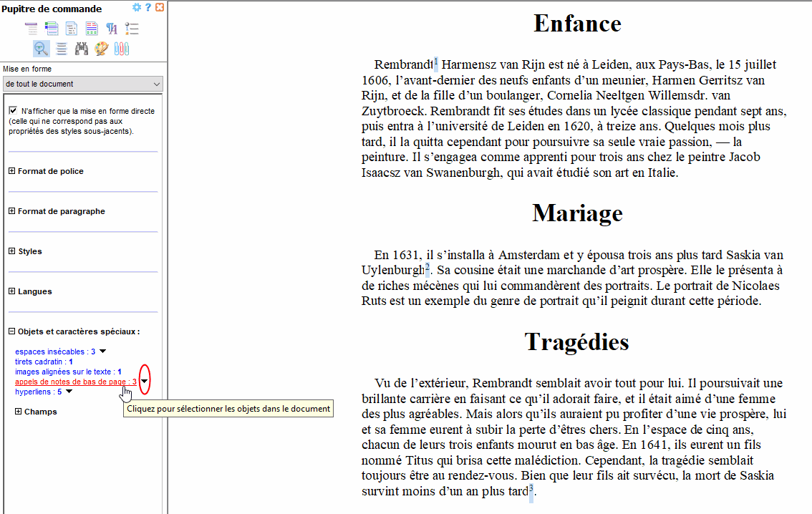Click footnote reference 1 after 'Rembrandt'

pos(436,62)
